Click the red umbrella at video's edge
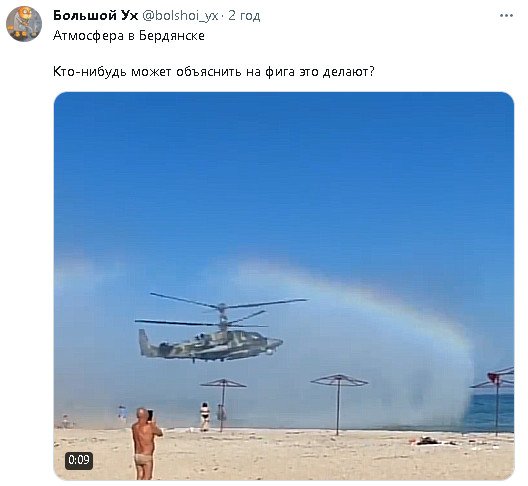 point(496,399)
